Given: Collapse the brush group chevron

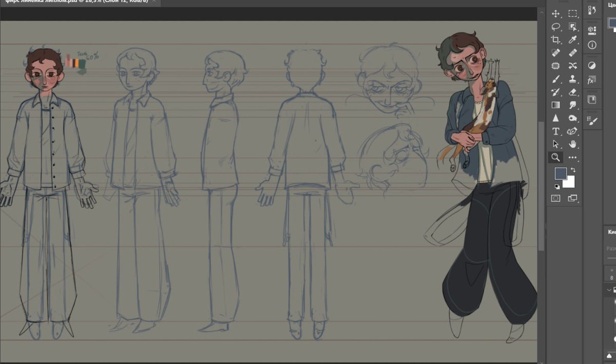Looking at the screenshot, I should (609, 290).
